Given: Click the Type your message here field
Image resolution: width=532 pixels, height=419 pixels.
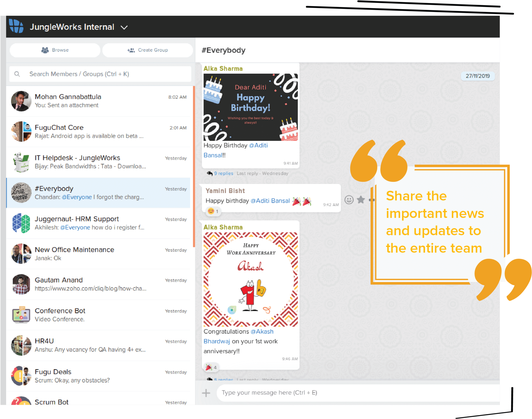Looking at the screenshot, I should (x=358, y=393).
